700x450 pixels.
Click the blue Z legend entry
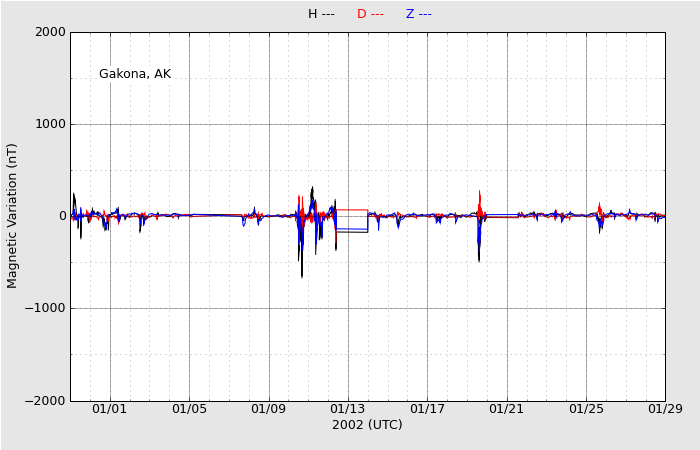coord(418,14)
